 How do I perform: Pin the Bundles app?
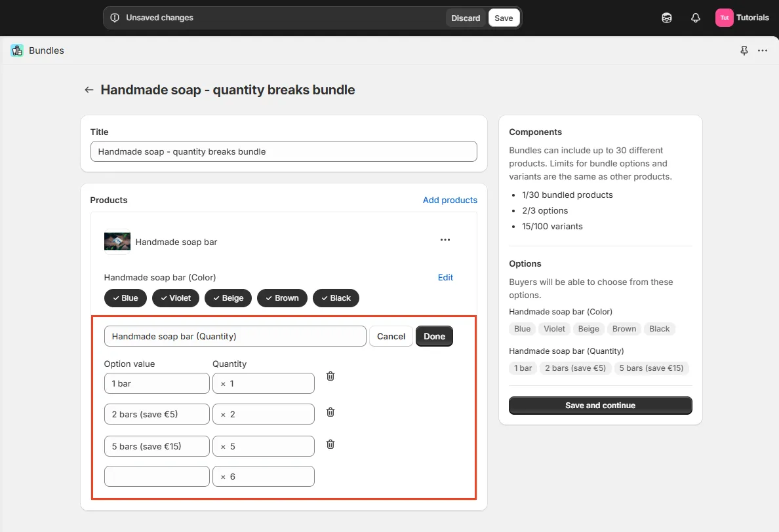tap(744, 50)
